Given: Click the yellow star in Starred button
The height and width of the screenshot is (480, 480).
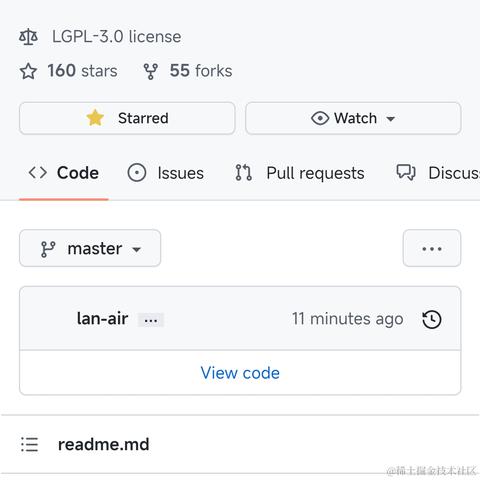Looking at the screenshot, I should pos(95,118).
